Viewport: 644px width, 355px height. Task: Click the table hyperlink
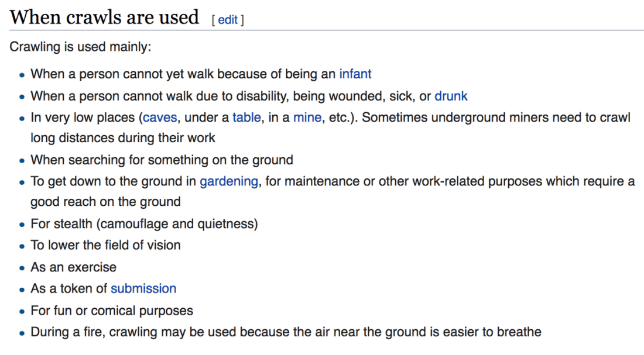[246, 118]
